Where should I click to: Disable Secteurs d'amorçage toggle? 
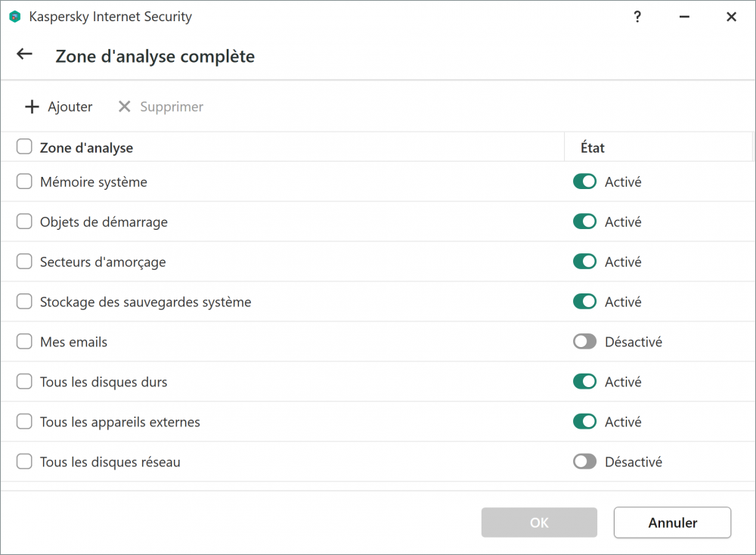[x=584, y=262]
